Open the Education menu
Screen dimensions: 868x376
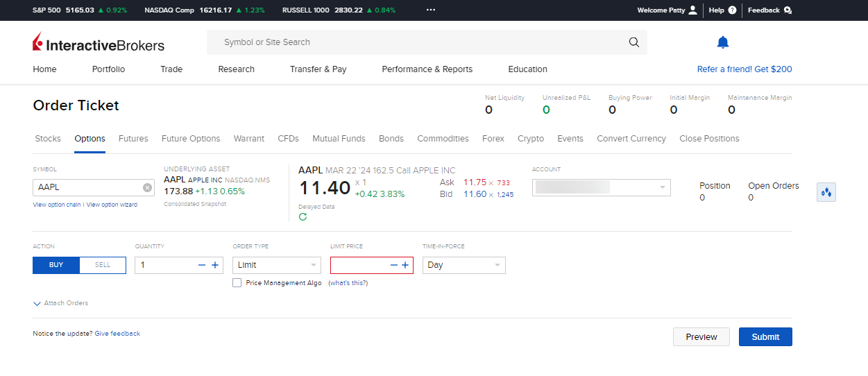(528, 69)
